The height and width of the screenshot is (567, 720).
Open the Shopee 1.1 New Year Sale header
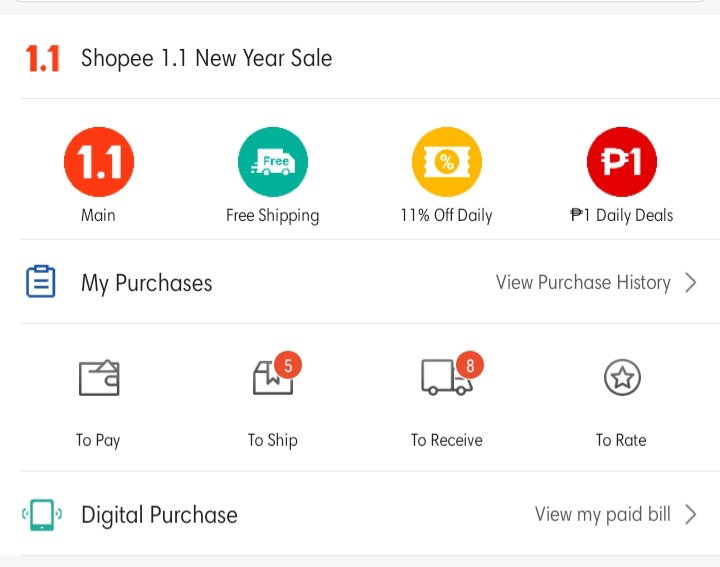pyautogui.click(x=206, y=58)
